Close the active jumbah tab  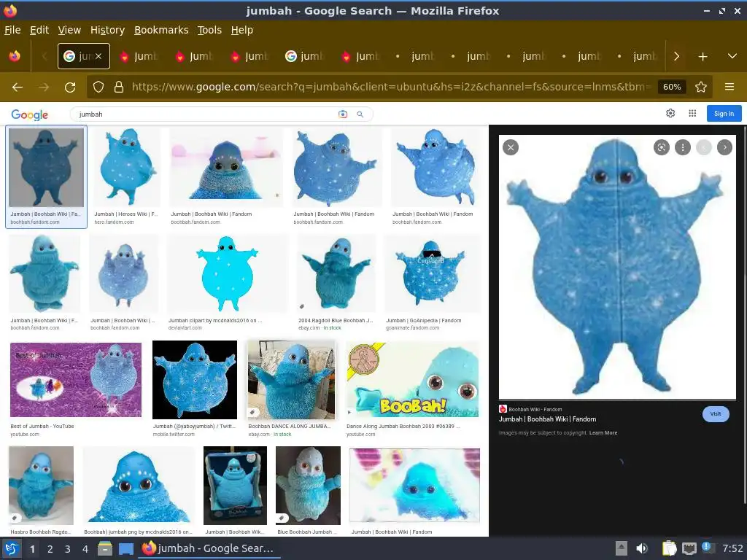coord(98,56)
